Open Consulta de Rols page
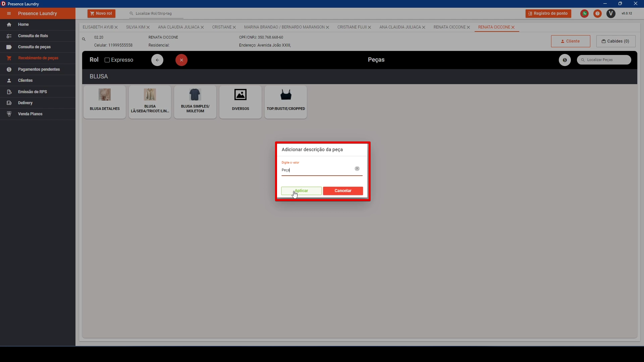This screenshot has height=362, width=644. point(38,36)
